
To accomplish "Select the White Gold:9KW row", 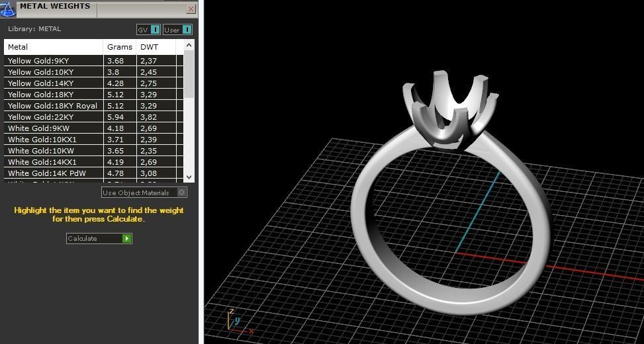I will coord(93,128).
